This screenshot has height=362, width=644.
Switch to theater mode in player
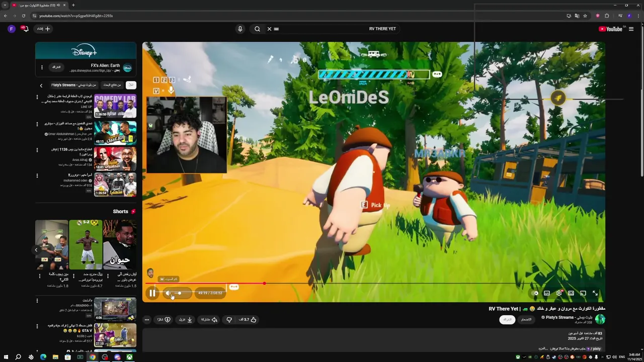571,293
